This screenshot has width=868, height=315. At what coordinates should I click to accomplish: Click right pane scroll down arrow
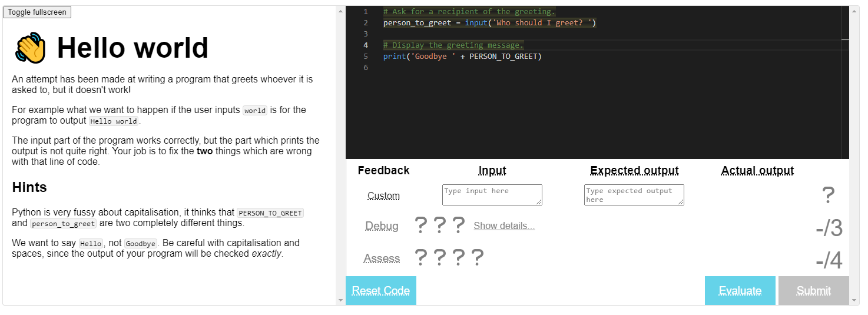[x=854, y=300]
